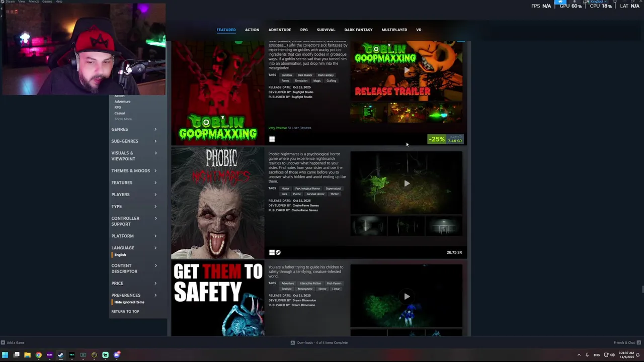Play the Phobic Nightmares trailer video
Viewport: 644px width, 362px height.
(x=407, y=184)
